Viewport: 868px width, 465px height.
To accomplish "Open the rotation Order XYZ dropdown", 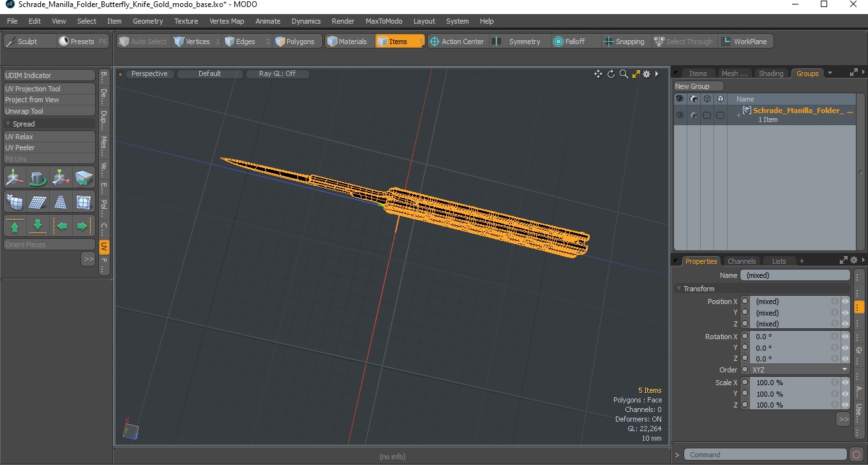I will [800, 370].
